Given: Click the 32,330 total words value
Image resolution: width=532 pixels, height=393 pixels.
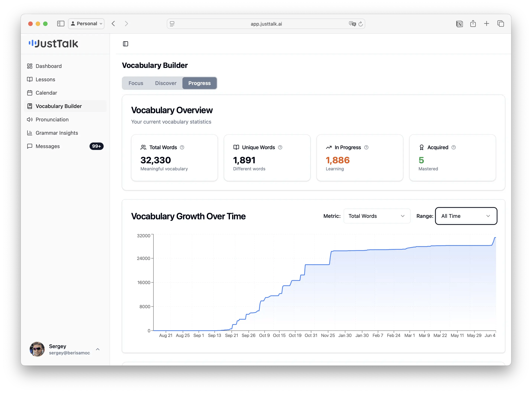Looking at the screenshot, I should [x=156, y=160].
